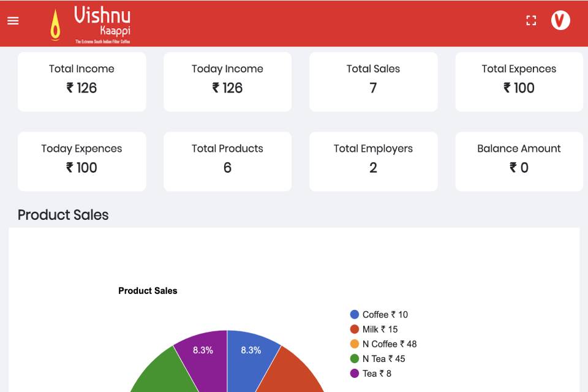Open the Total Income card
The width and height of the screenshot is (588, 392).
point(81,81)
